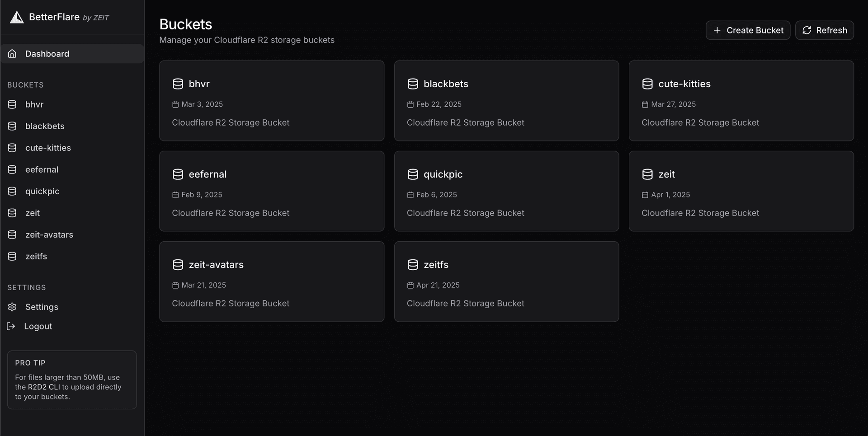Click the database icon on the cute-kitties card

point(647,84)
